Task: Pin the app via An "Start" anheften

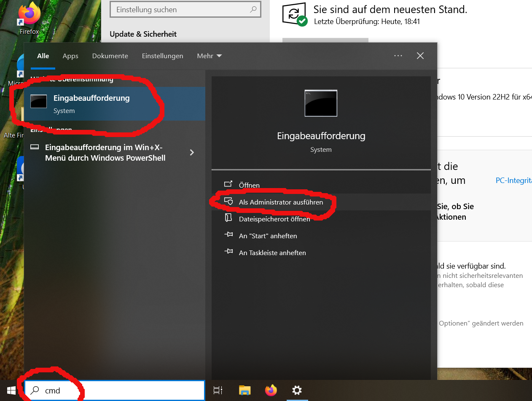Action: pos(268,236)
